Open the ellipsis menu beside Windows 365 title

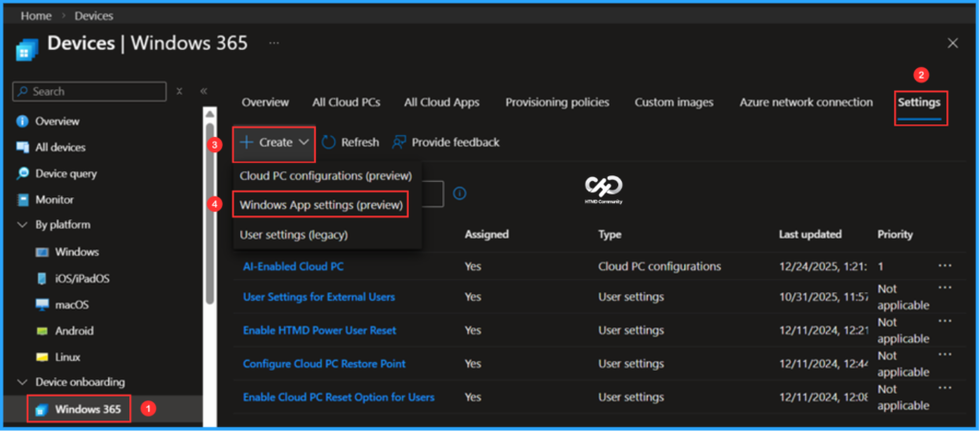pyautogui.click(x=274, y=43)
